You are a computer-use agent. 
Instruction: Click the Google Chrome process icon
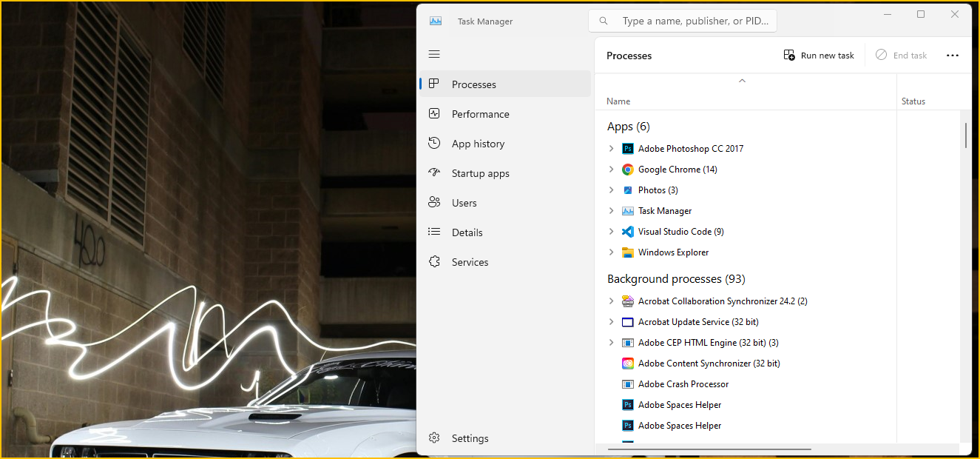[x=628, y=170]
